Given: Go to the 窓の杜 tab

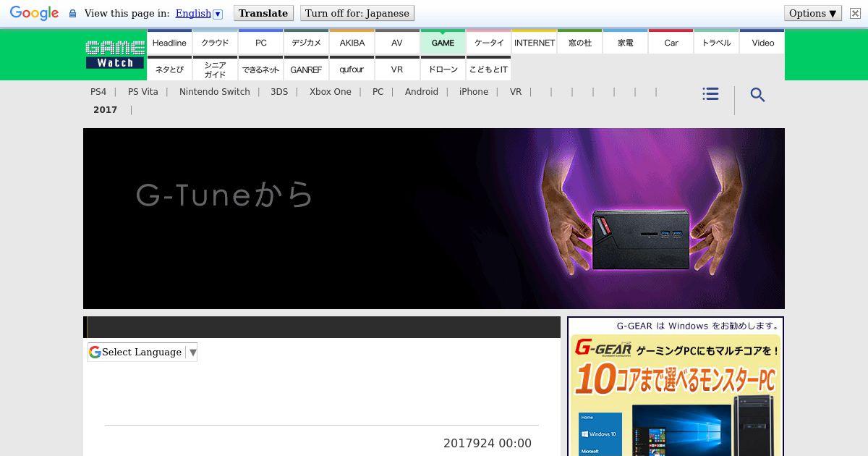Looking at the screenshot, I should pyautogui.click(x=579, y=42).
